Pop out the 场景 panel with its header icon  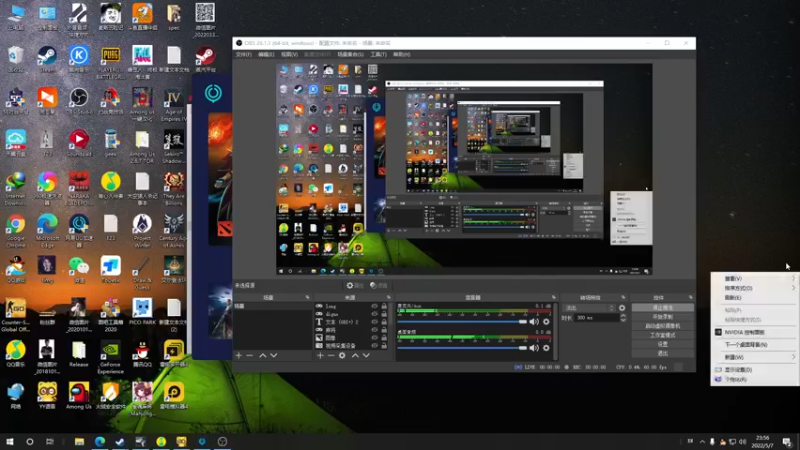pos(307,297)
